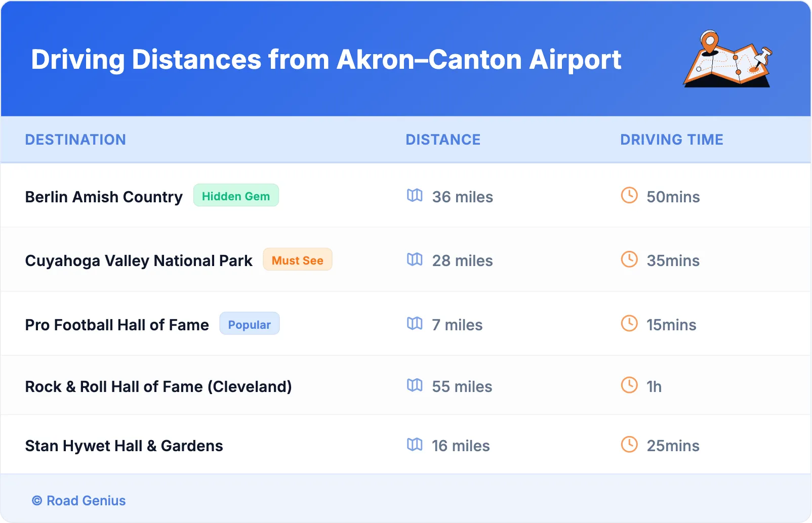Click the clock icon beside 35mins
The height and width of the screenshot is (523, 812).
[629, 259]
